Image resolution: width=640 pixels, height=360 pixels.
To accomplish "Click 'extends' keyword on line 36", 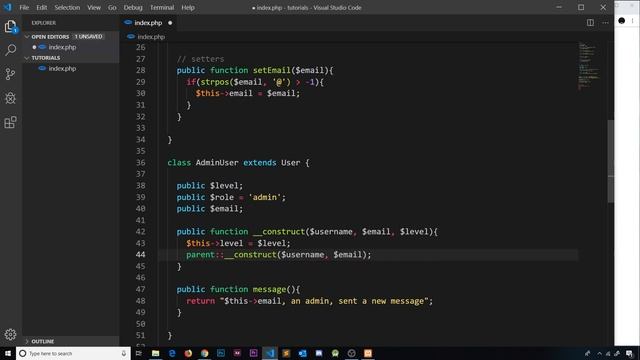I will (260, 162).
